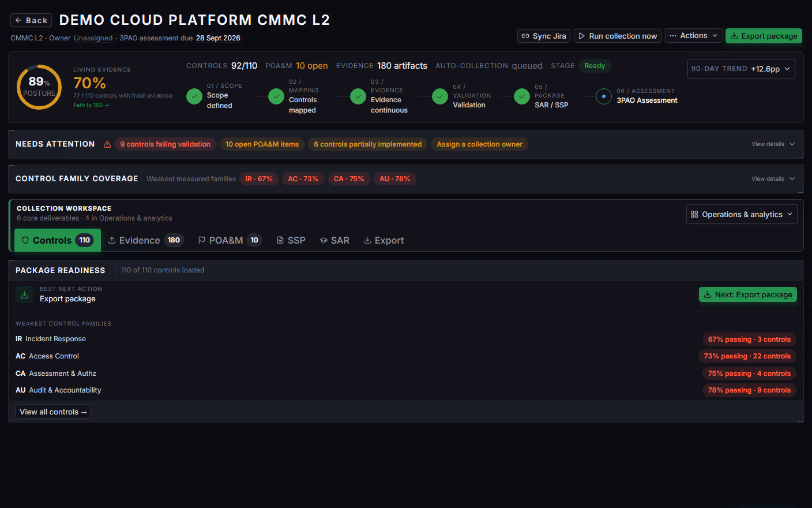This screenshot has width=812, height=508.
Task: Click the grid icon in Operations & analytics
Action: click(x=694, y=214)
